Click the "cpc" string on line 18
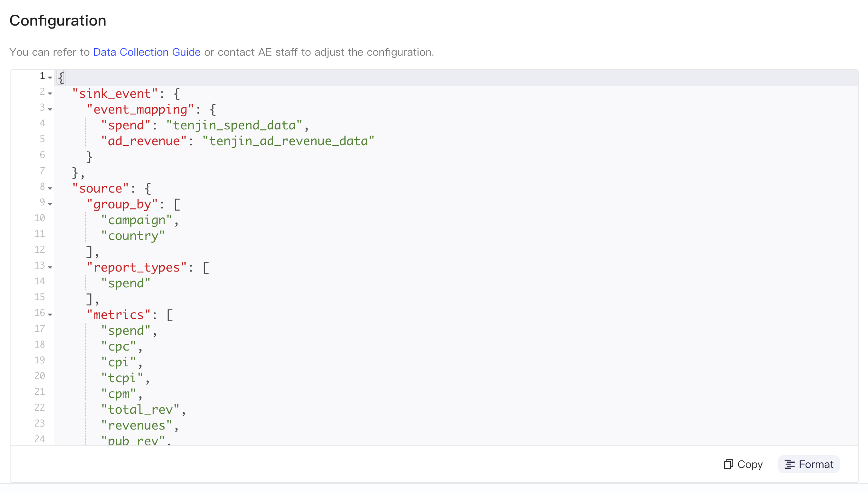The image size is (868, 492). tap(119, 346)
